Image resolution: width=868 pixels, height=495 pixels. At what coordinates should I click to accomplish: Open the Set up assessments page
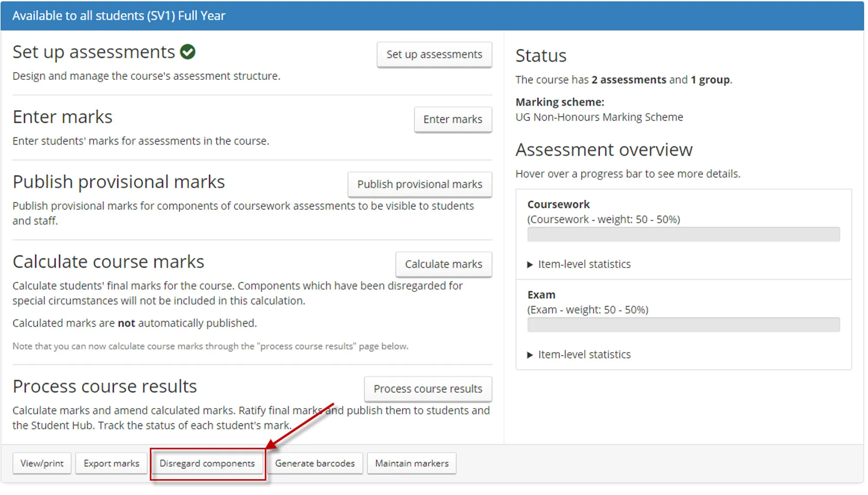click(x=434, y=54)
